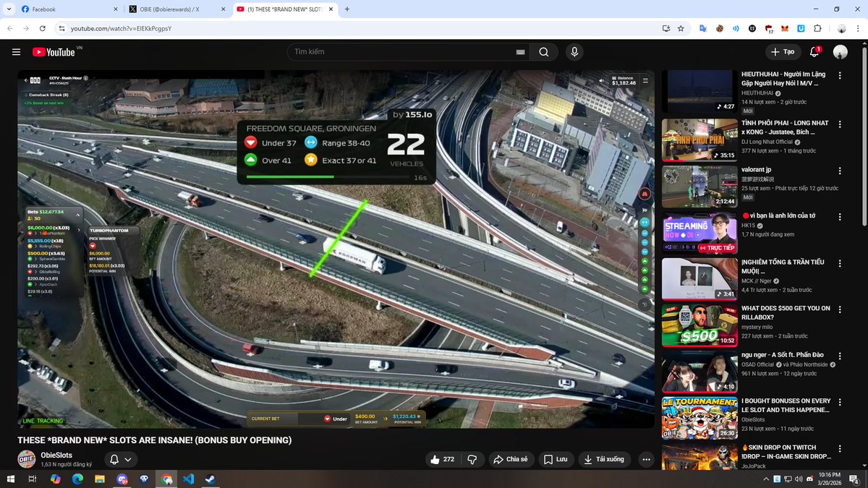View site information icon in address bar
This screenshot has height=488, width=868.
point(63,28)
